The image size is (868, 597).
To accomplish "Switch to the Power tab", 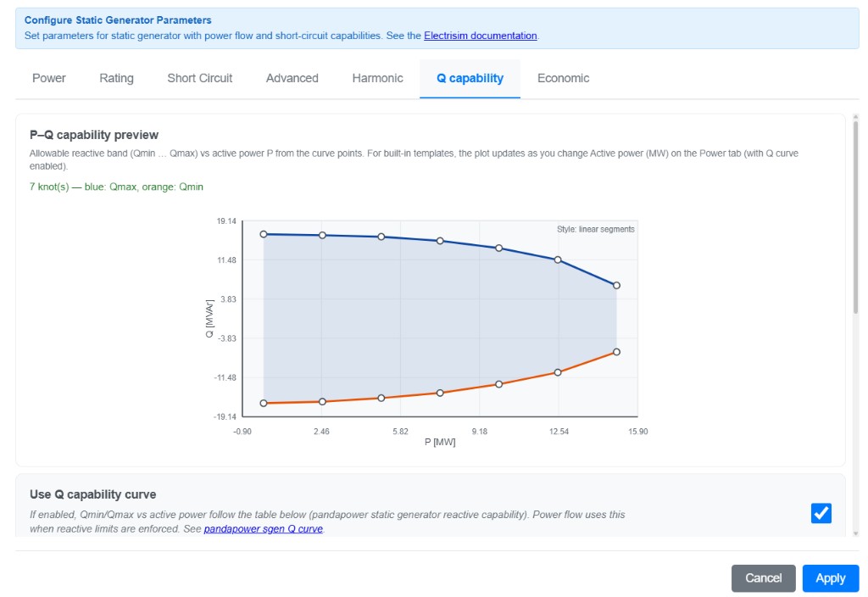I will pos(49,78).
